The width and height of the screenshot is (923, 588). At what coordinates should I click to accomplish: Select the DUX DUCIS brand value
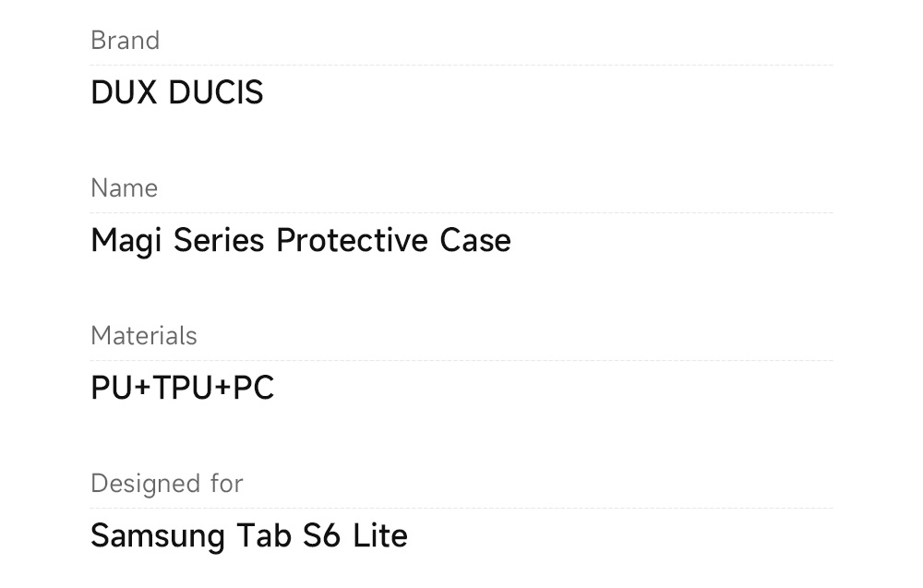(x=176, y=93)
